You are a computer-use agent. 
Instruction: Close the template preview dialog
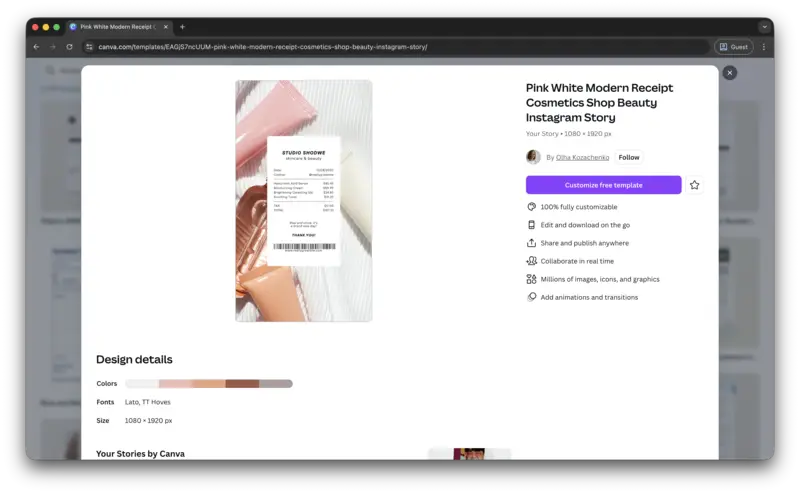click(x=730, y=73)
